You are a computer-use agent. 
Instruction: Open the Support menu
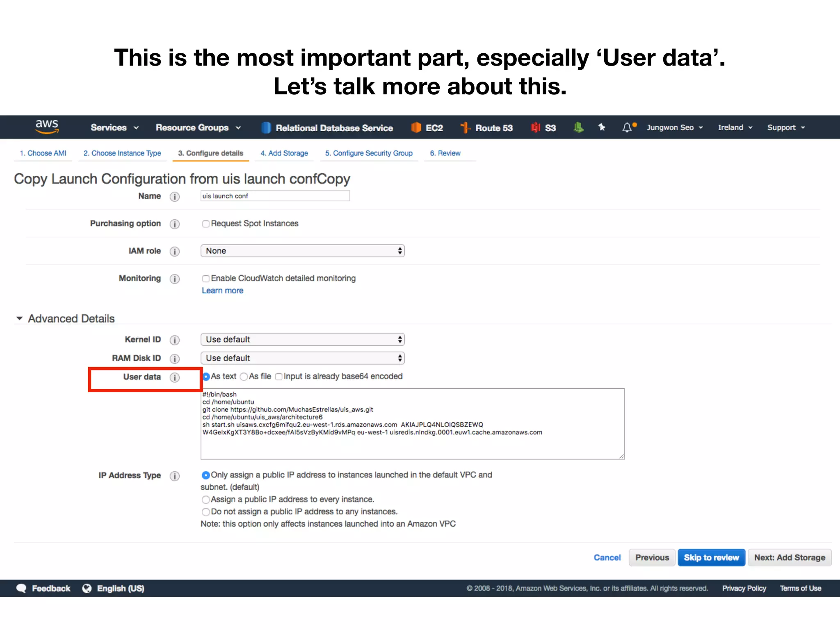pos(786,128)
